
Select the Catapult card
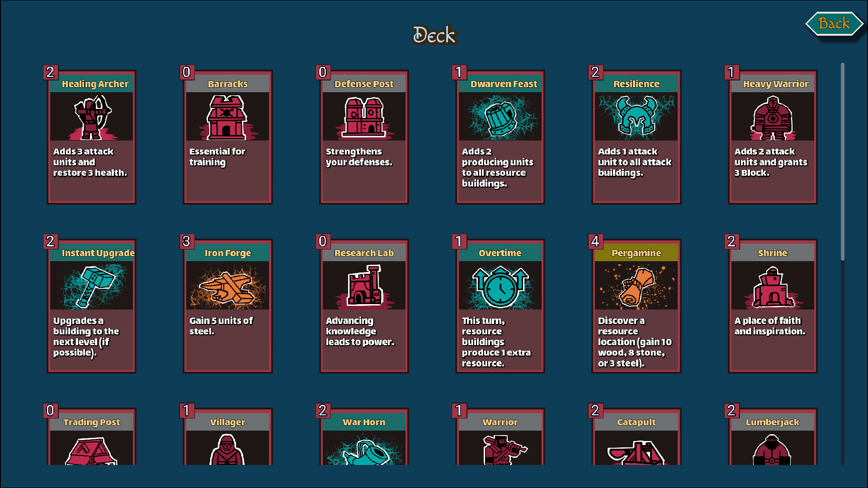point(637,436)
